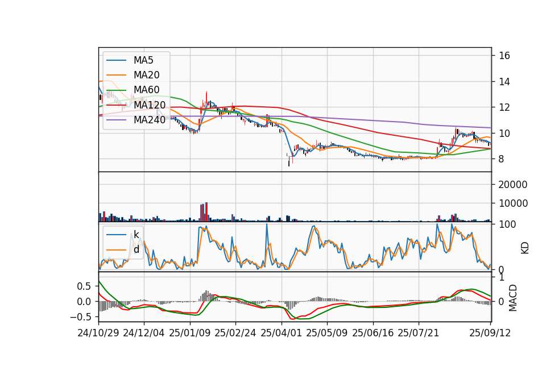Image resolution: width=546 pixels, height=392 pixels.
Task: Click the orange MA20 legend line swatch
Action: 116,75
